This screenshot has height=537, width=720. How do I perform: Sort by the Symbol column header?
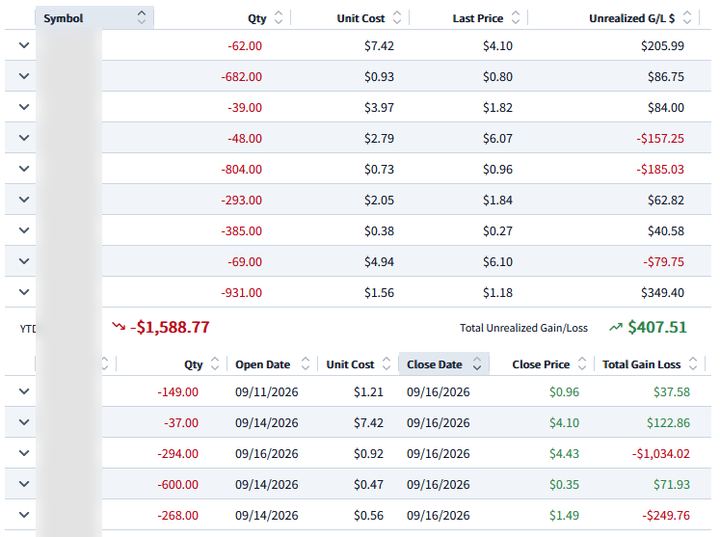(63, 18)
